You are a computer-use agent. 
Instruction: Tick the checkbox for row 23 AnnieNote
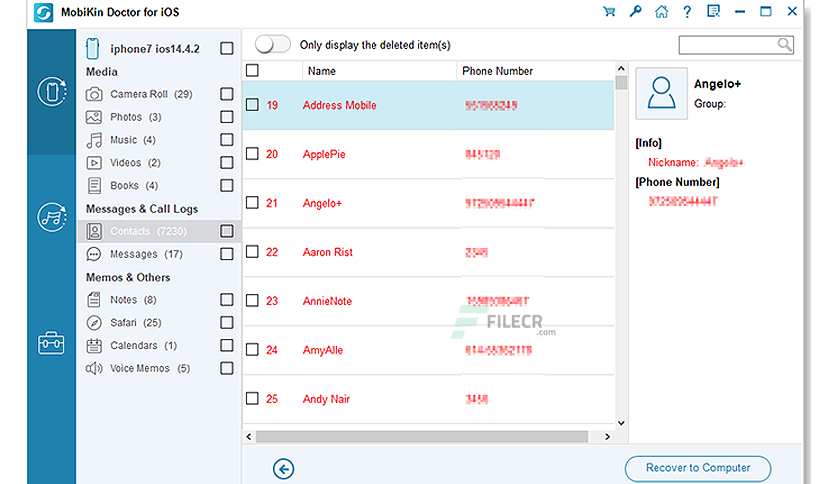point(252,301)
